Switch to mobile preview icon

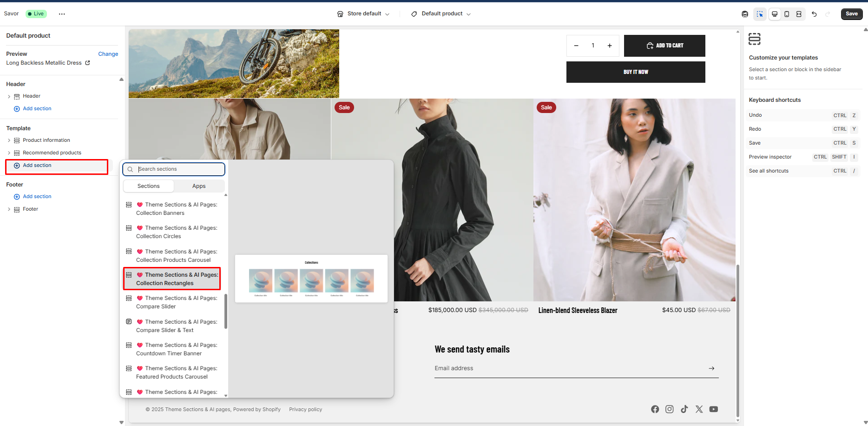click(787, 14)
